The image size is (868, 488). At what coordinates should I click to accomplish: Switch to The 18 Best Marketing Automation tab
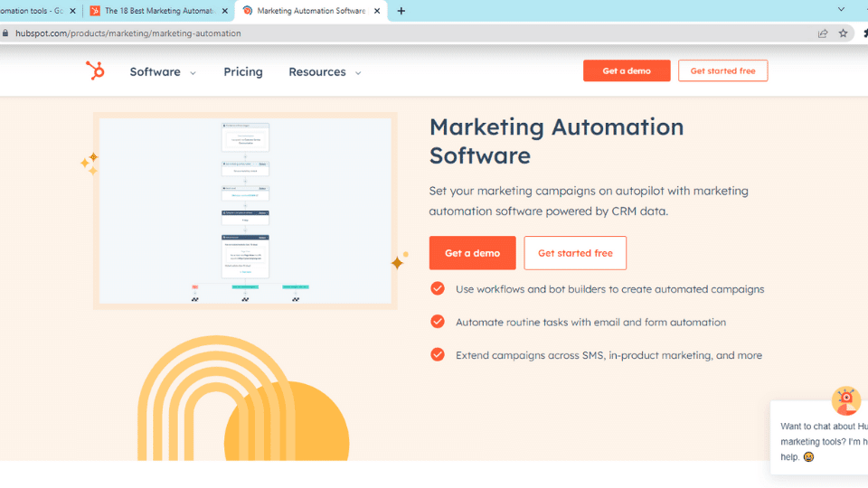pos(159,11)
